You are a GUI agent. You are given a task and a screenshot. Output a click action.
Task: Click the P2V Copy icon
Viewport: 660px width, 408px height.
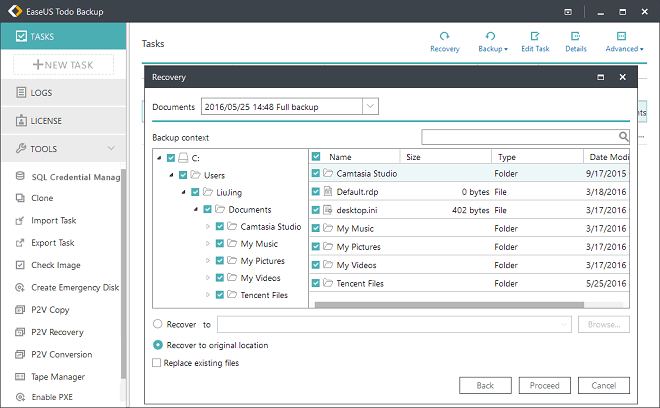click(x=20, y=310)
